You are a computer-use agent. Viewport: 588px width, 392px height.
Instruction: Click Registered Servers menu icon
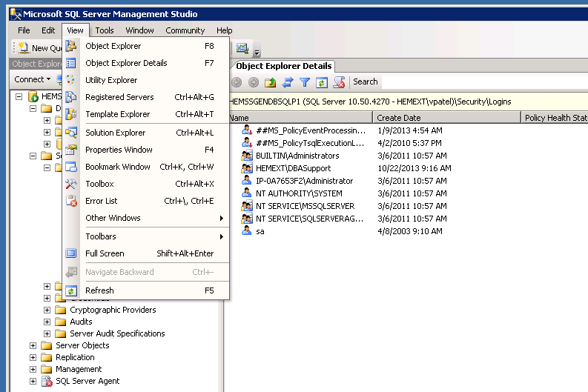pos(71,97)
